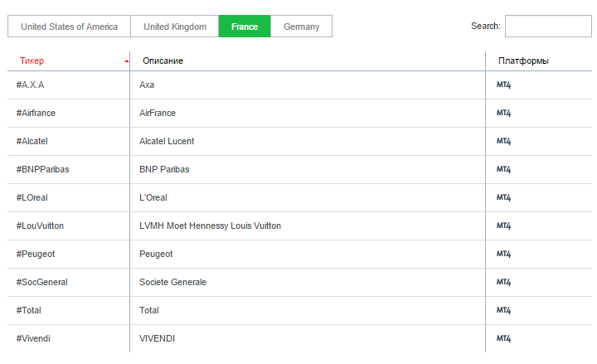
Task: Sort by Описание column header
Action: click(x=163, y=61)
